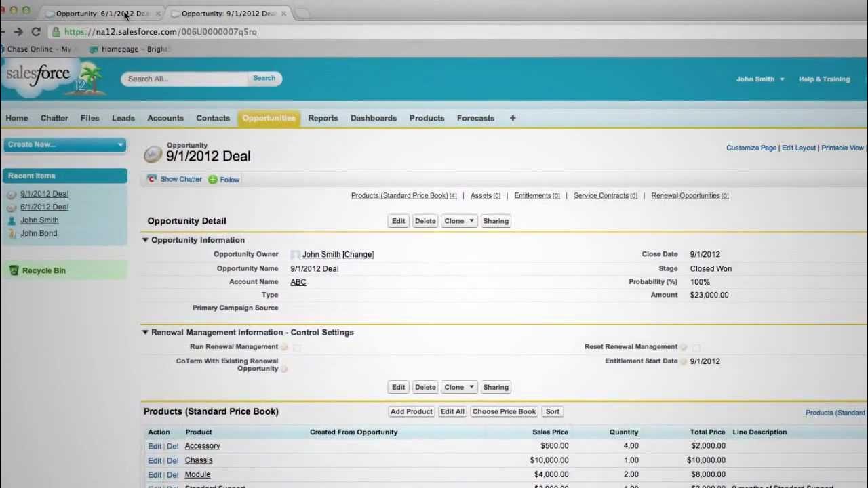Click the Choose Price Book button

[x=505, y=411]
